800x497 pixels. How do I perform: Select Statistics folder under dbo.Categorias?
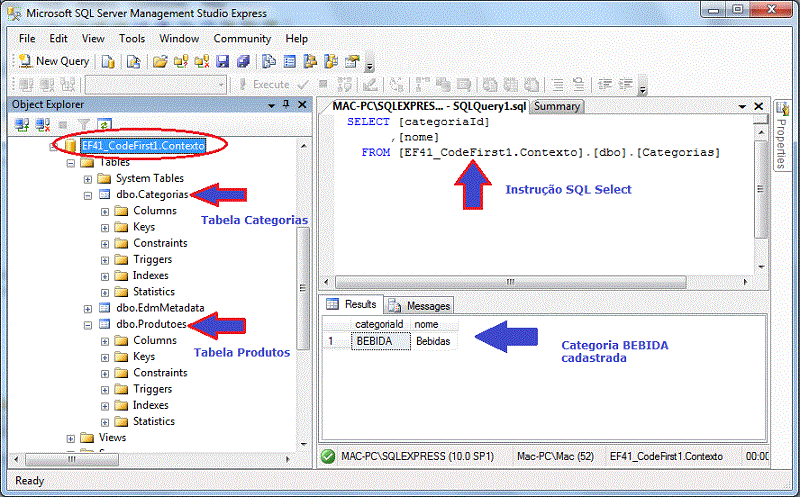(x=154, y=291)
